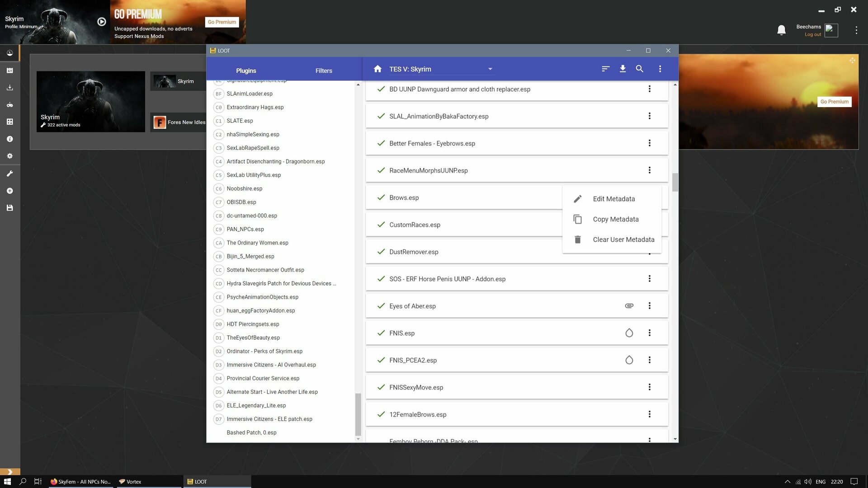Click the Vortex downloads sidebar icon
Screen dimensions: 868x488
(9, 88)
